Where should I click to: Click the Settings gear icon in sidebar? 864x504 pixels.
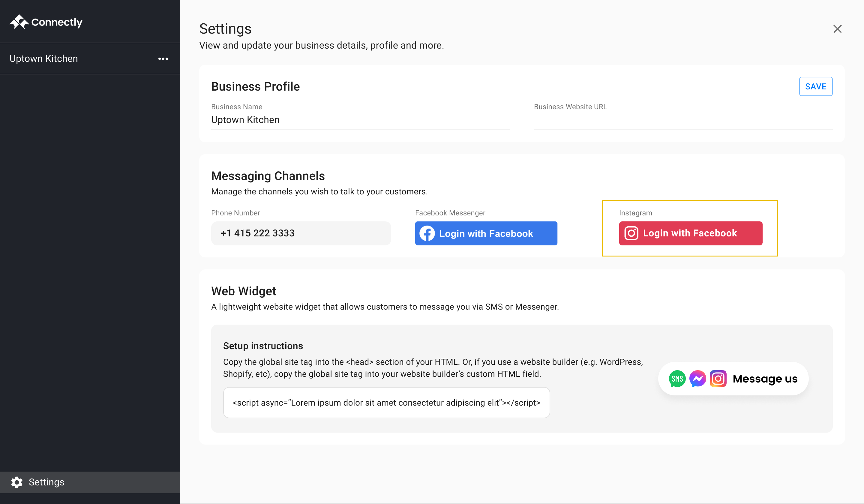point(17,482)
